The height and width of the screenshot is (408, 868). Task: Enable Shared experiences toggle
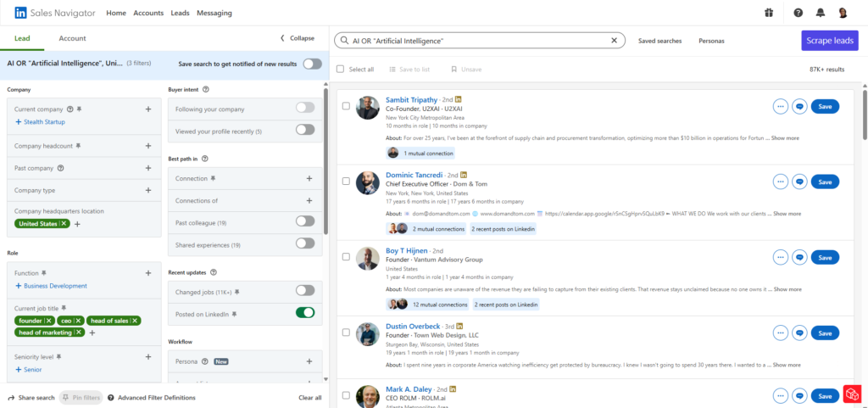point(305,243)
